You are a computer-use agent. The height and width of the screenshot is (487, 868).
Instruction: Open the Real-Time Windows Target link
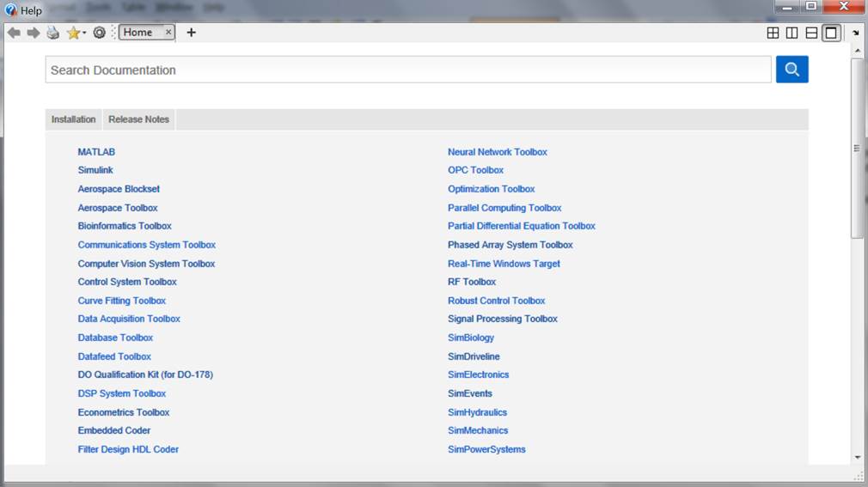504,264
